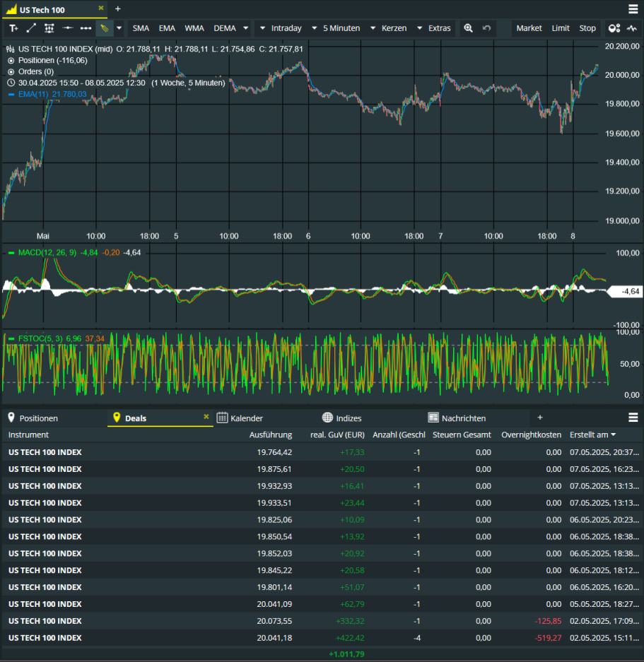
Task: Select the text annotation tool
Action: tap(13, 28)
